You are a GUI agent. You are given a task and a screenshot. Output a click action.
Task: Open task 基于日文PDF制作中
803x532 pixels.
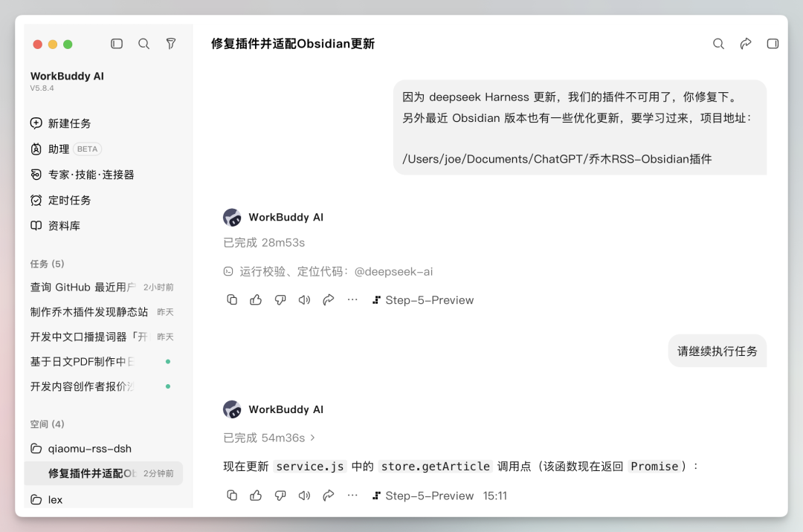[102, 362]
